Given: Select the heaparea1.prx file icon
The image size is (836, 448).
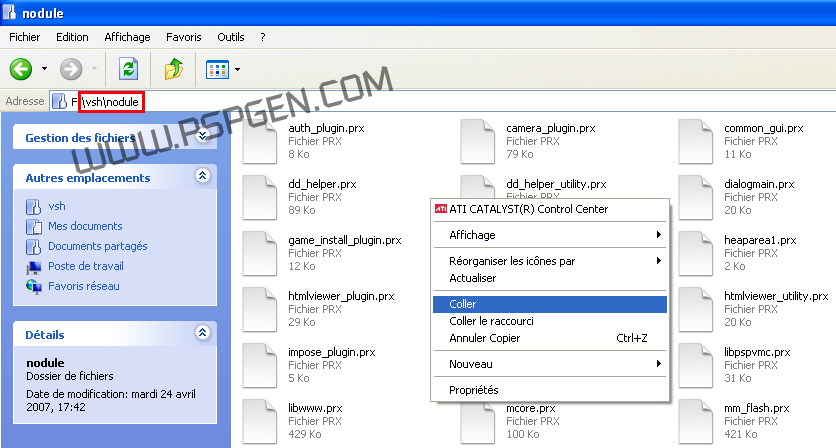Looking at the screenshot, I should (695, 253).
